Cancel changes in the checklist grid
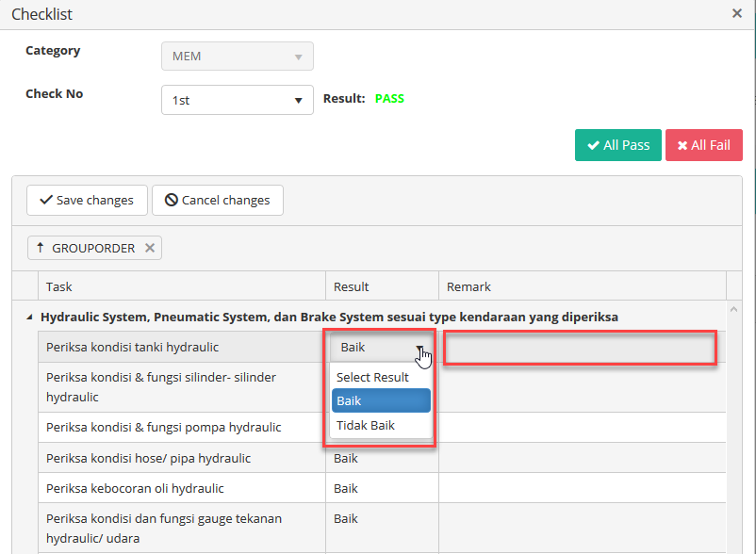 218,200
